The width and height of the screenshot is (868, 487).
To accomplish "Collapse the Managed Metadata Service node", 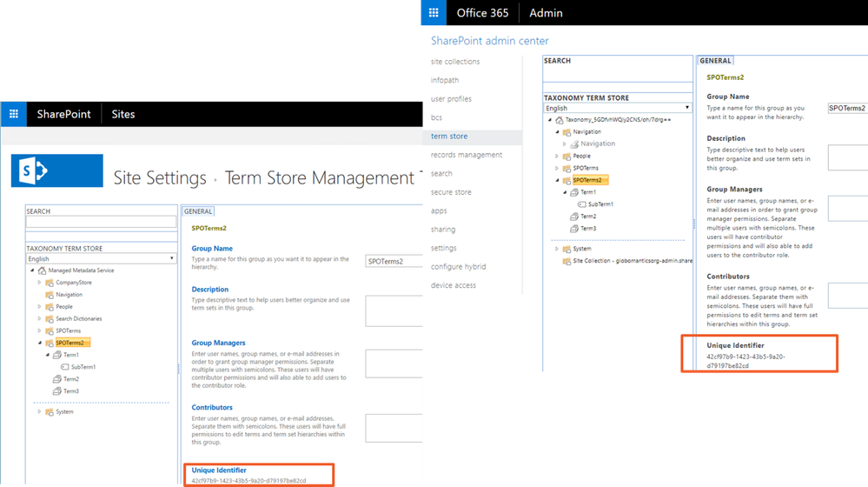I will (x=32, y=270).
